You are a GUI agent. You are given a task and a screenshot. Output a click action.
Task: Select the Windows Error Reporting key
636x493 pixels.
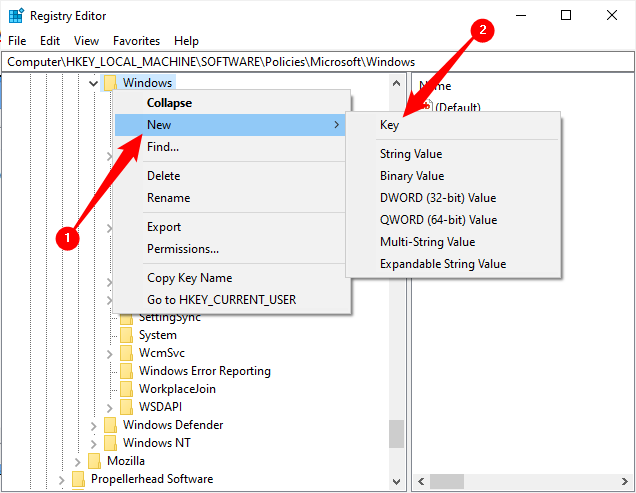tap(204, 371)
